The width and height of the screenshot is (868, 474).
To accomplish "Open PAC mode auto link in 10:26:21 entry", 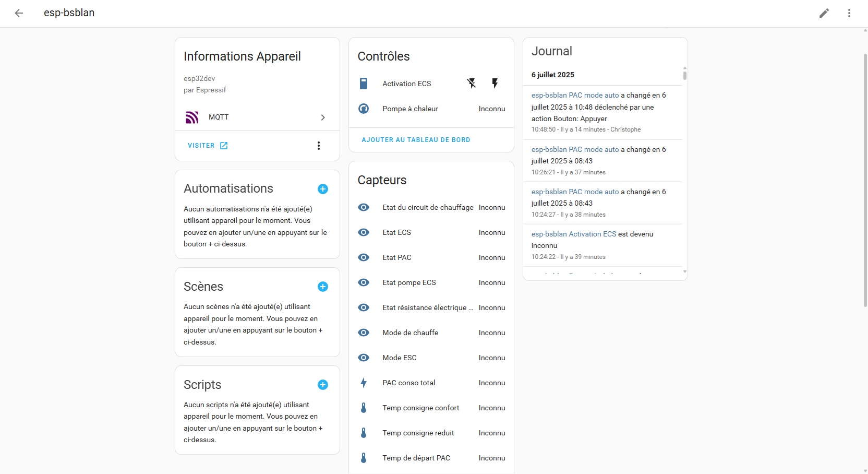I will [575, 149].
